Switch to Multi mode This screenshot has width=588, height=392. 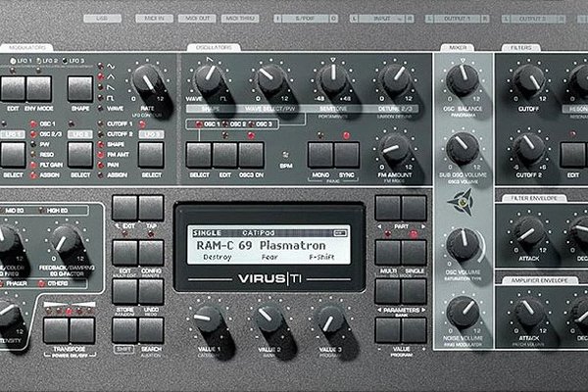click(388, 252)
